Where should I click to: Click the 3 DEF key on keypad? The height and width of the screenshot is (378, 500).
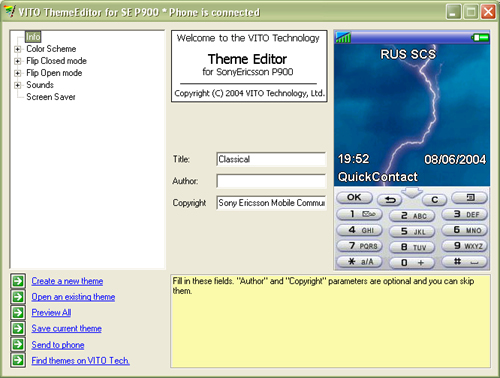pyautogui.click(x=465, y=214)
